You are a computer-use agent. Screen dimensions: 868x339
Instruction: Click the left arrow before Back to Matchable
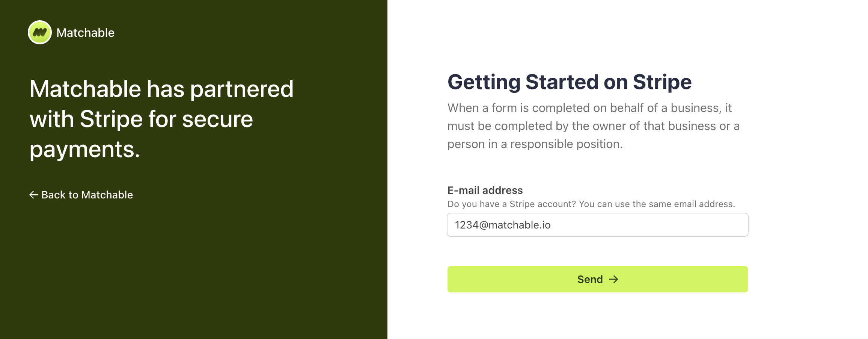click(x=34, y=195)
